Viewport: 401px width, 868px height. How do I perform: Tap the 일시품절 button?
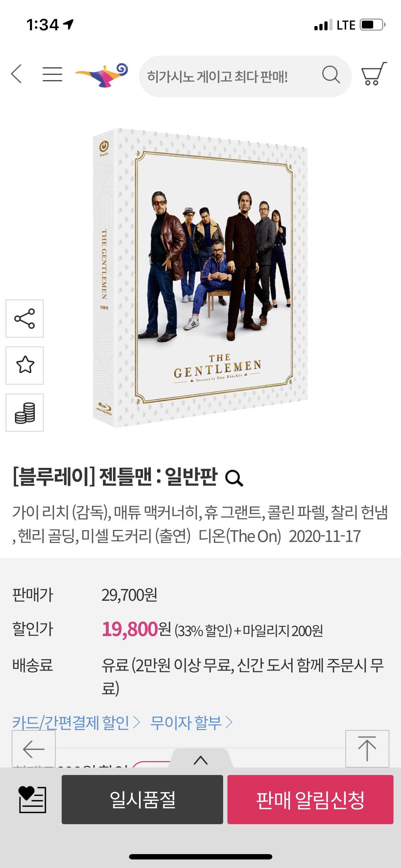(x=142, y=800)
